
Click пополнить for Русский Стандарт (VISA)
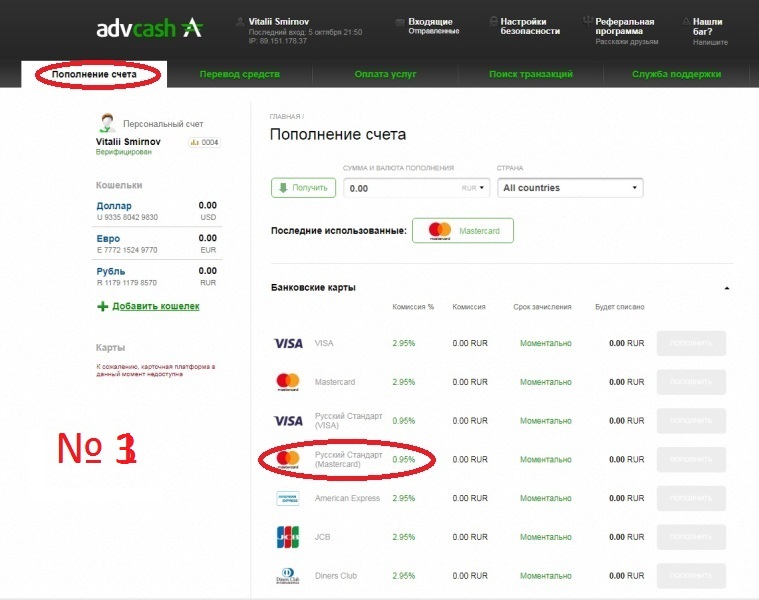(691, 420)
